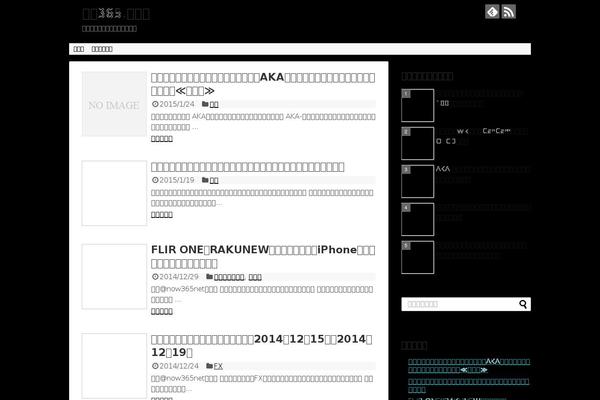Open the FLIR ONE RAKUNEW article title
This screenshot has height=400, width=600.
(263, 256)
